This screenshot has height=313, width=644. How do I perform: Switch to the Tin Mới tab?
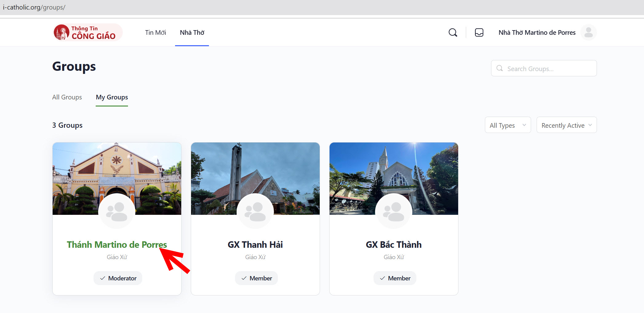(x=155, y=32)
